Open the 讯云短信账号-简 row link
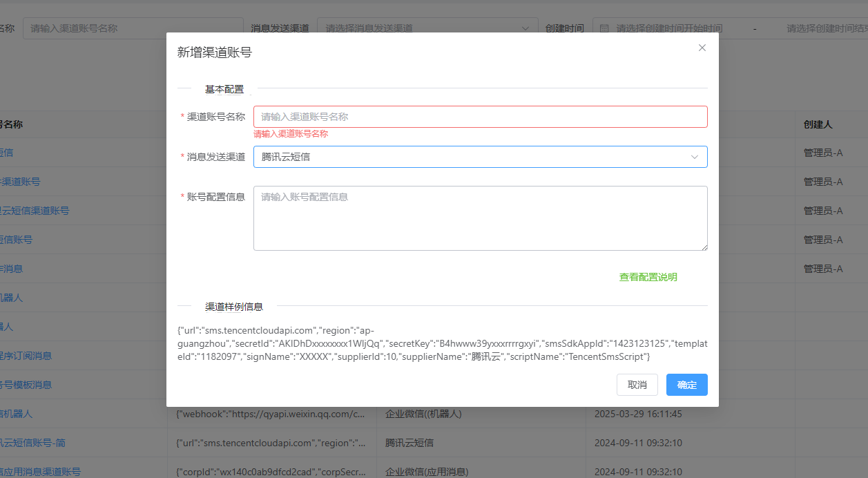The width and height of the screenshot is (868, 478). point(32,443)
